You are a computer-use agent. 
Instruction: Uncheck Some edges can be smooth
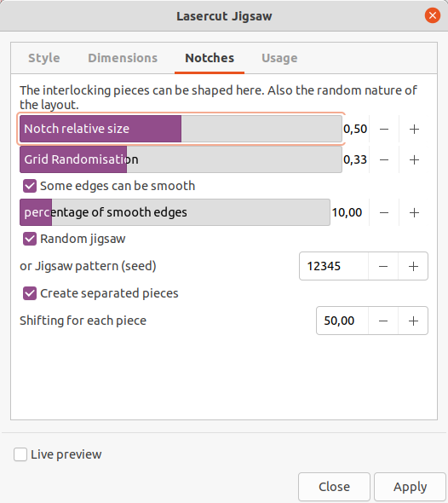click(x=30, y=186)
